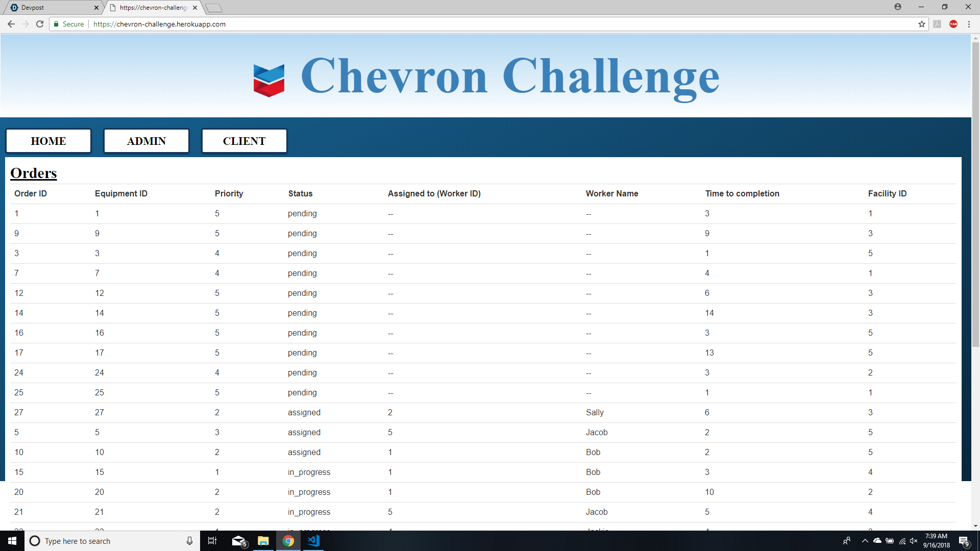Open File Explorer from the taskbar

[263, 541]
